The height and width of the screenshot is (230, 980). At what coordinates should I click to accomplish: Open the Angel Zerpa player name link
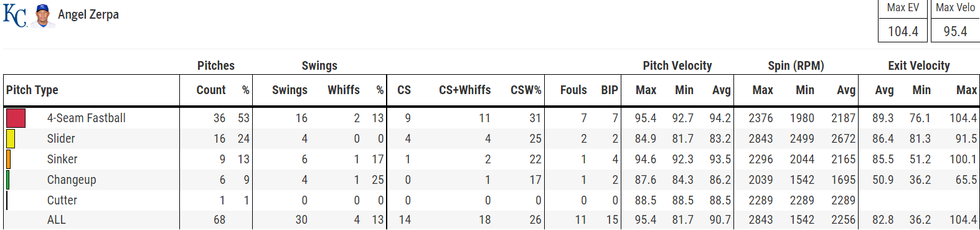coord(88,14)
